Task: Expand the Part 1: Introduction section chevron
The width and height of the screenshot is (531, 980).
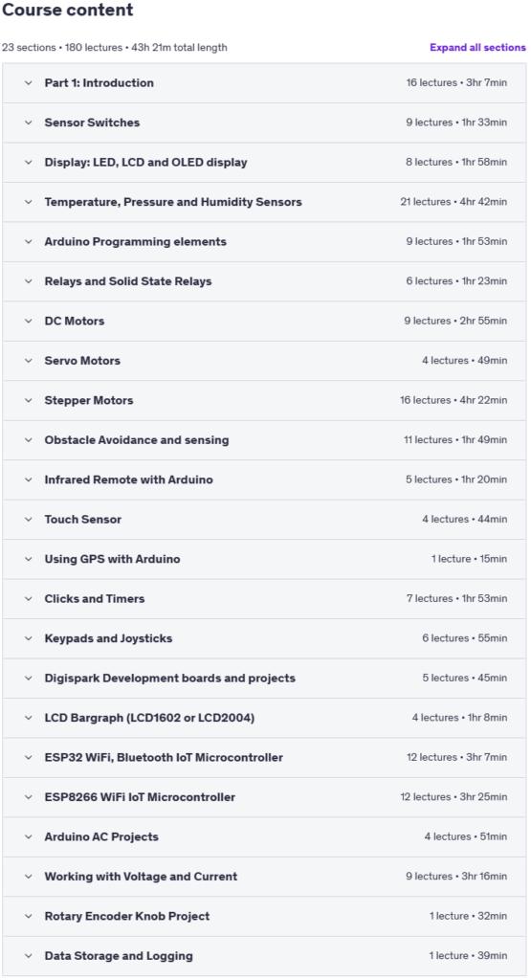Action: coord(28,83)
